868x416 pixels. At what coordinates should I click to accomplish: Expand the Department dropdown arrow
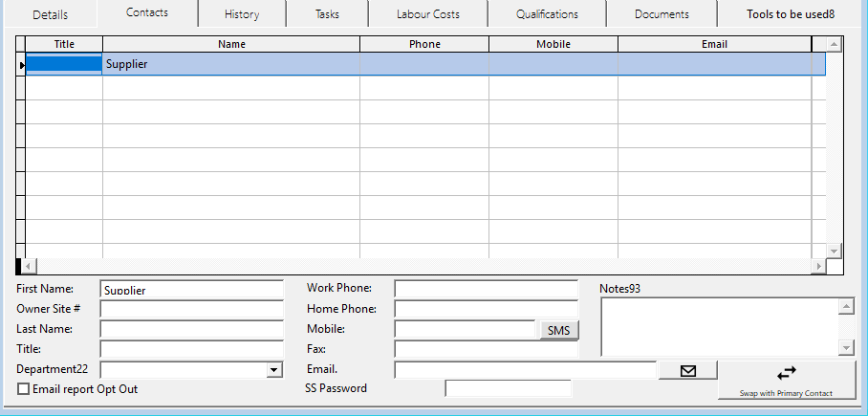[x=274, y=370]
